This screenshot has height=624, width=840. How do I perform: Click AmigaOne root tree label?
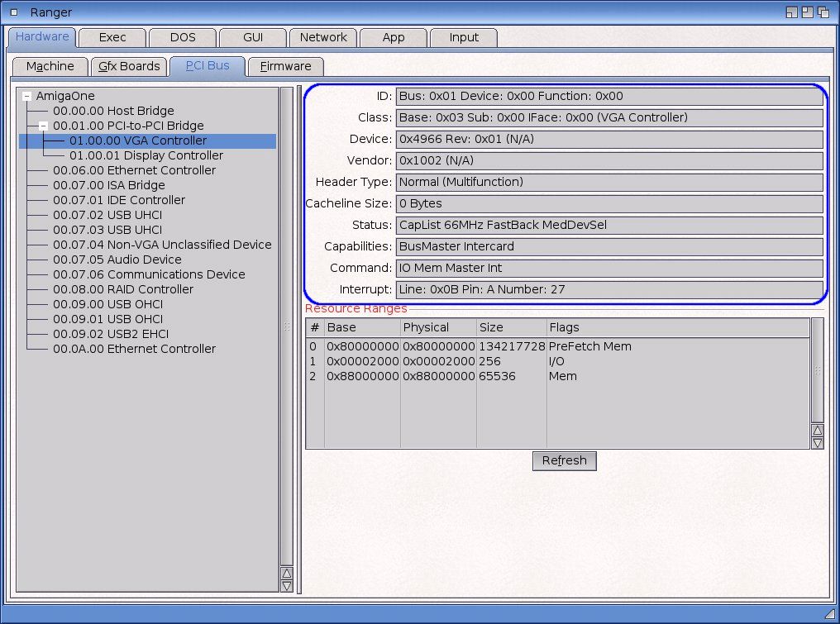pyautogui.click(x=65, y=97)
